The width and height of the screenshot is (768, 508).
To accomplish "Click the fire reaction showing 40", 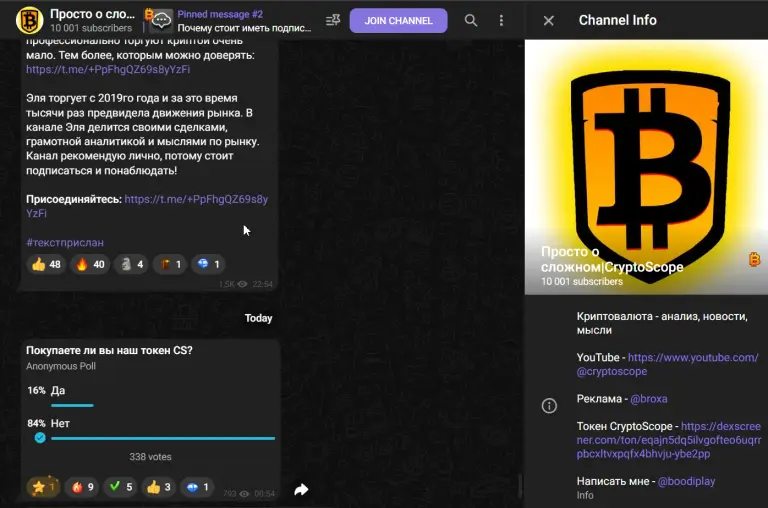I will pyautogui.click(x=90, y=265).
